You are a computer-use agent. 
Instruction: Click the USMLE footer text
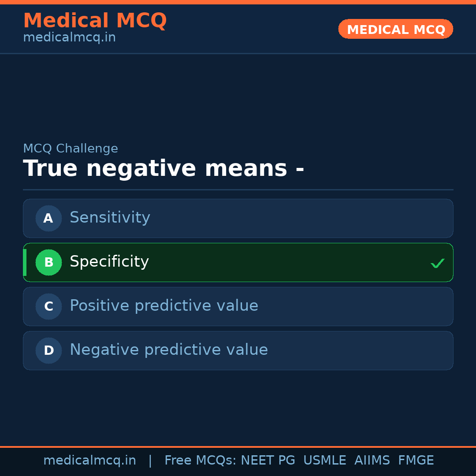click(324, 461)
